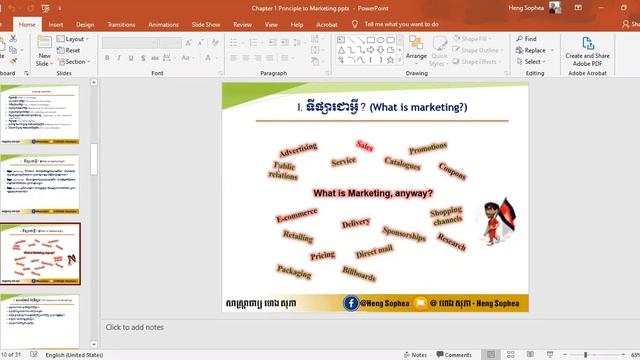The width and height of the screenshot is (640, 360).
Task: Select the selected word-cloud slide thumbnail
Action: (x=40, y=253)
